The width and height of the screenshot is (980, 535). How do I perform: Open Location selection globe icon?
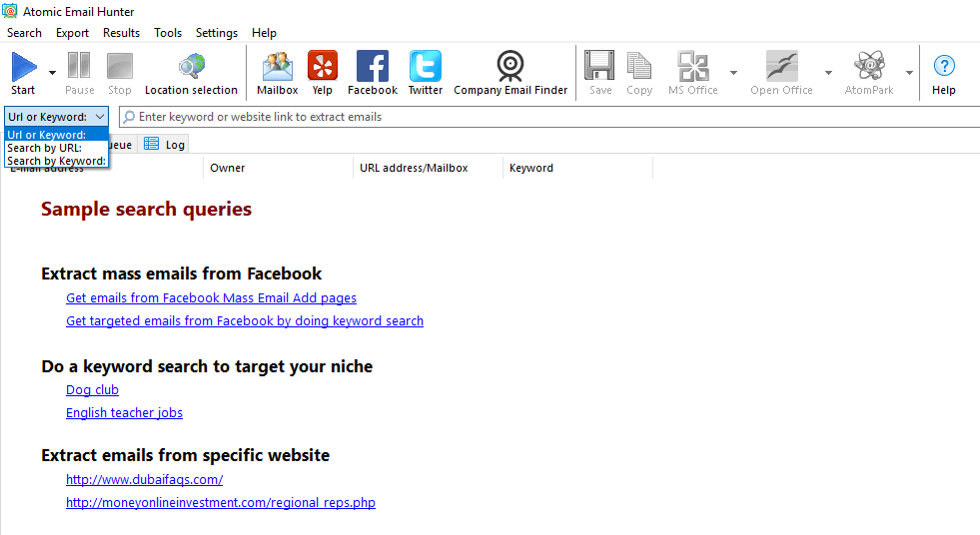tap(191, 66)
